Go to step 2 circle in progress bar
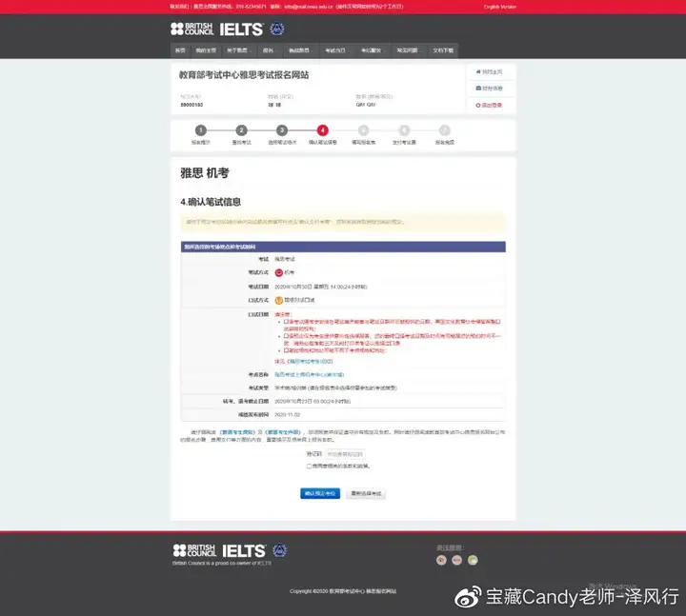Screen dimensions: 686x616 click(241, 130)
